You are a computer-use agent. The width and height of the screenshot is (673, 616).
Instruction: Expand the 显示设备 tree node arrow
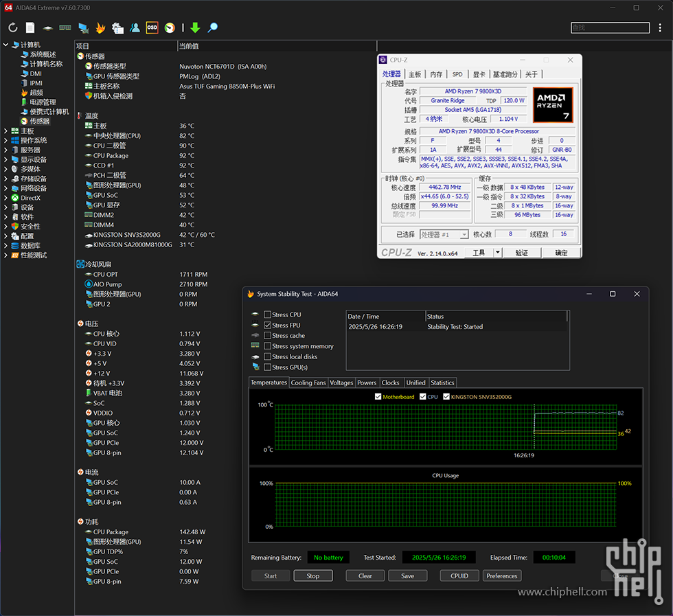[x=5, y=160]
